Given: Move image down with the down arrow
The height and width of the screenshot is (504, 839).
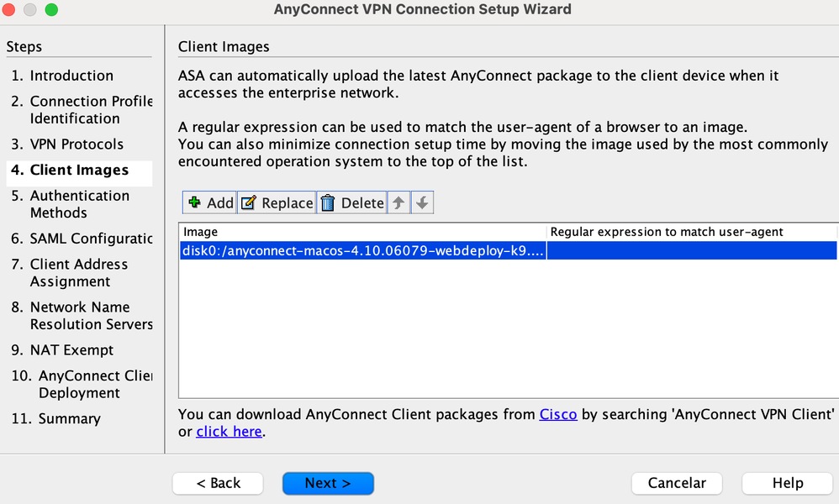Looking at the screenshot, I should tap(423, 202).
